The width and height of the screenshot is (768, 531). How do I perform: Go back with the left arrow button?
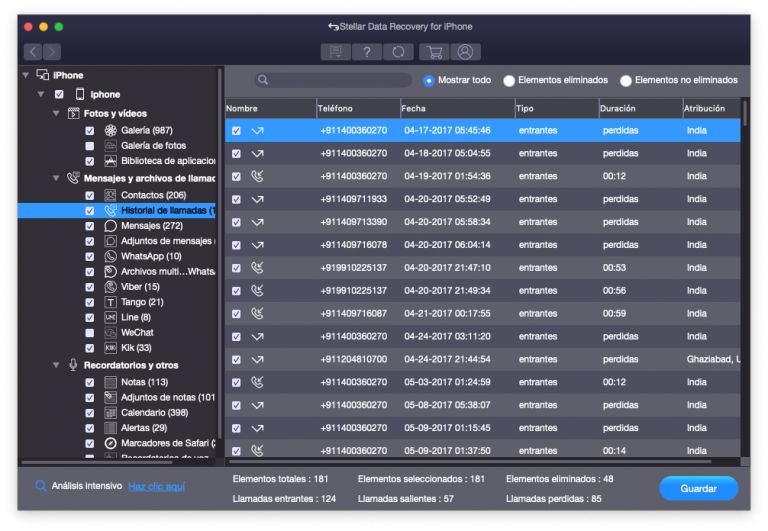[33, 51]
